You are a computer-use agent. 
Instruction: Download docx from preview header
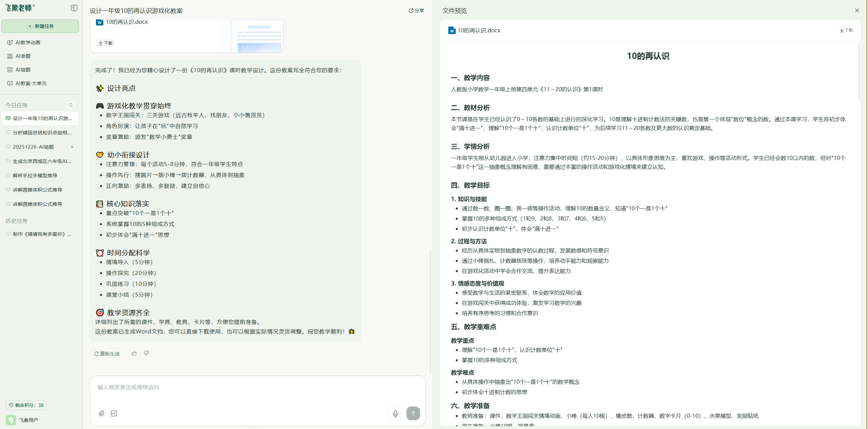click(846, 30)
